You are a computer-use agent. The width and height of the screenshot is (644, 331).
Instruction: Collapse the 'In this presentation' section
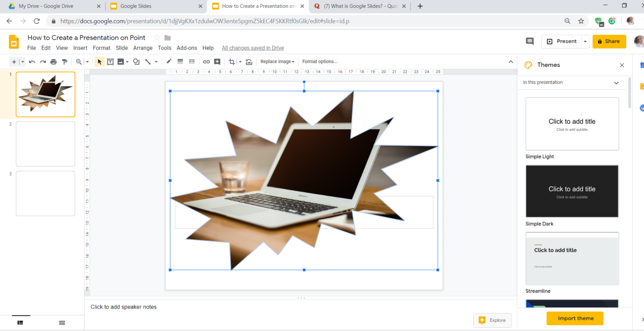(x=616, y=83)
